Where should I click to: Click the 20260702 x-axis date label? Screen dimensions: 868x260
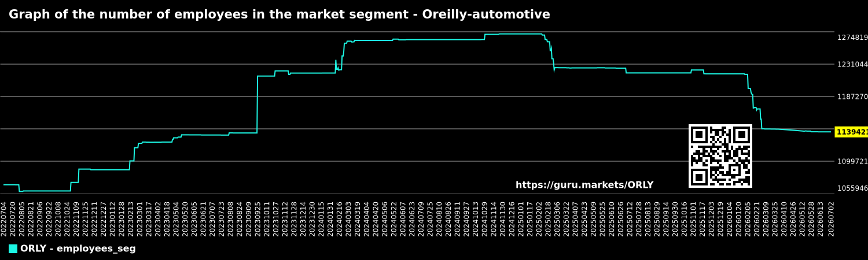(x=832, y=218)
